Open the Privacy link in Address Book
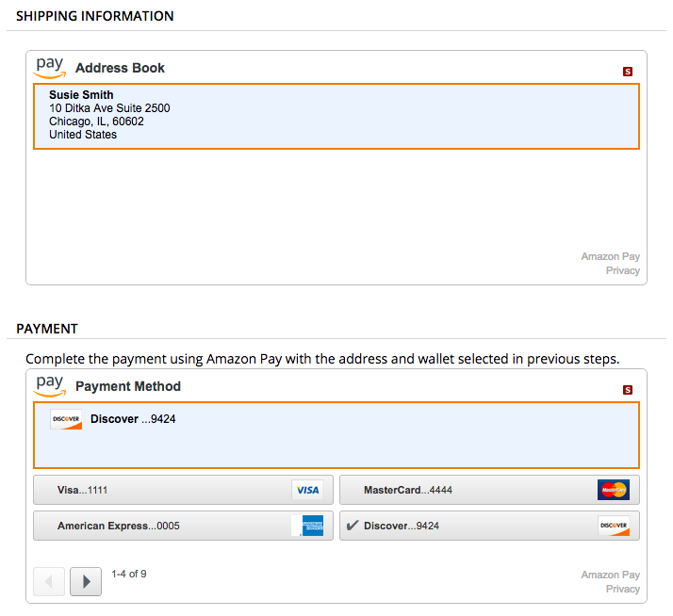The width and height of the screenshot is (673, 616). coord(623,270)
